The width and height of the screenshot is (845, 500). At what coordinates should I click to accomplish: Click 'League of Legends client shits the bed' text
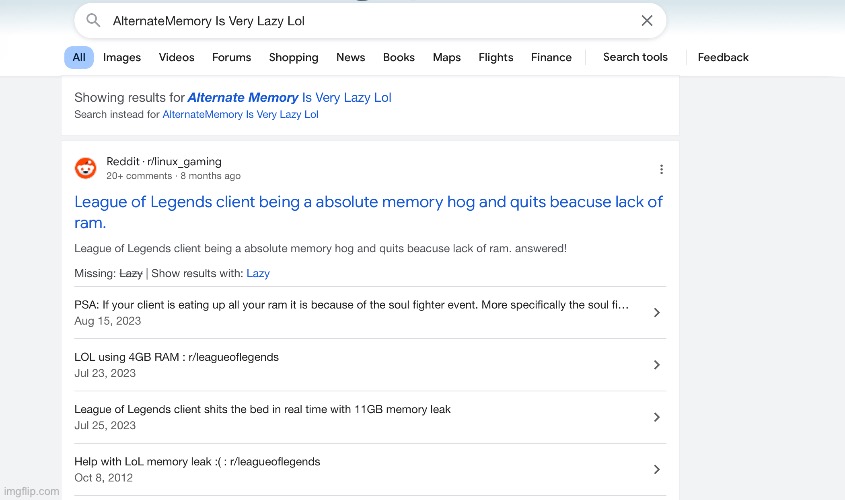tap(262, 409)
